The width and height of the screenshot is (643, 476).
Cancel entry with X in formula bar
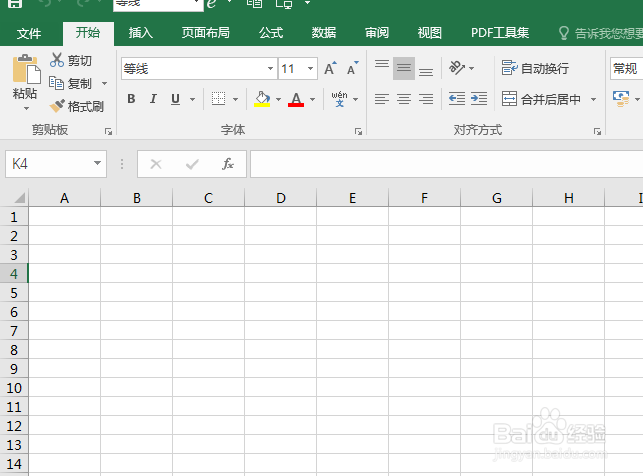pyautogui.click(x=156, y=164)
